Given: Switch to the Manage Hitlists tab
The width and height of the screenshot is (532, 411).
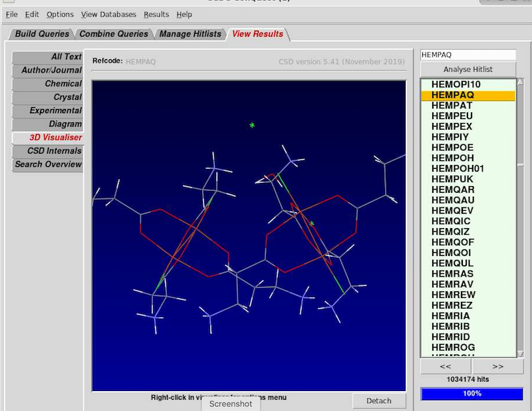Looking at the screenshot, I should pos(190,34).
